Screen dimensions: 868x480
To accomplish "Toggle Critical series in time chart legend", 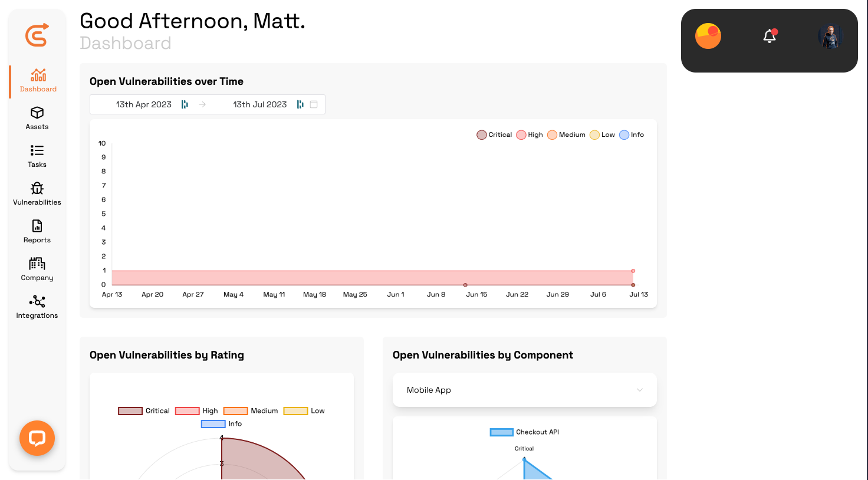I will click(482, 135).
